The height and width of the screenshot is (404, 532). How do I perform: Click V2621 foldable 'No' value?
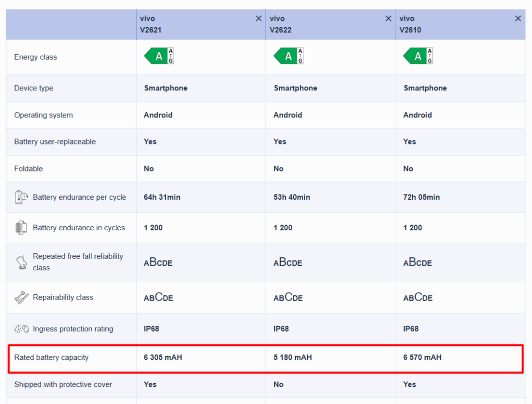point(149,169)
